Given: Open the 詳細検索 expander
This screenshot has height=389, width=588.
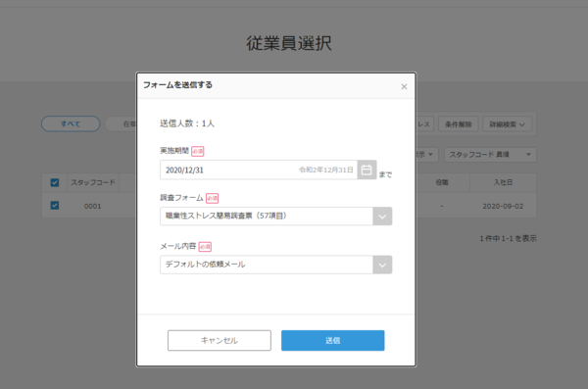Looking at the screenshot, I should pos(507,124).
